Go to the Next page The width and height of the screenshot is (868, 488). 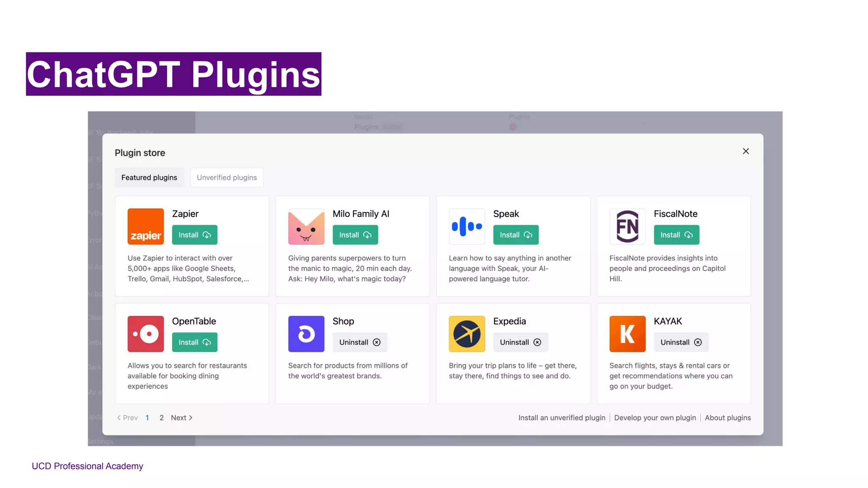coord(182,418)
